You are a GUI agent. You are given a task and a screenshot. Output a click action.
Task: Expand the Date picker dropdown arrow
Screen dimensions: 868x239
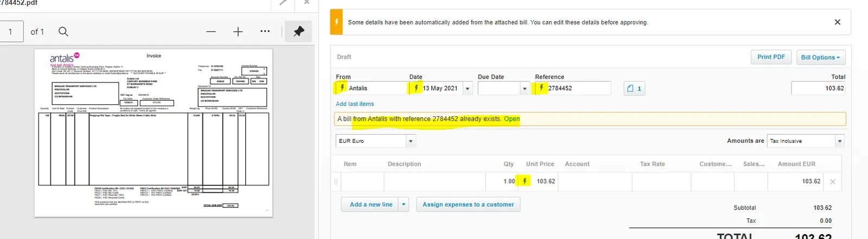468,88
